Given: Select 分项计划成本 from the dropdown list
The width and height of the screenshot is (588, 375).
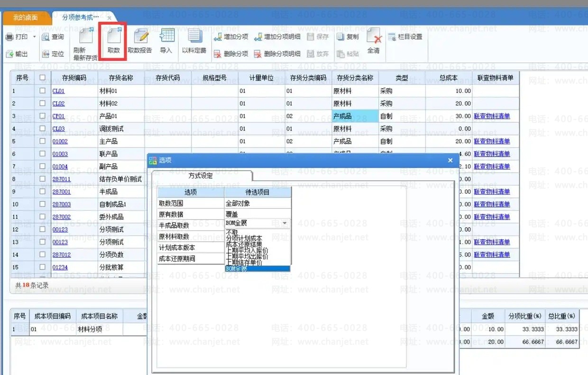Looking at the screenshot, I should [244, 238].
